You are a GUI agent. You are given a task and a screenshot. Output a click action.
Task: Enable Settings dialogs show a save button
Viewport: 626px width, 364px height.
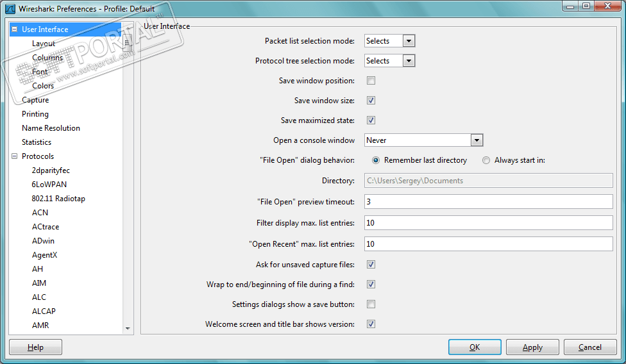371,304
